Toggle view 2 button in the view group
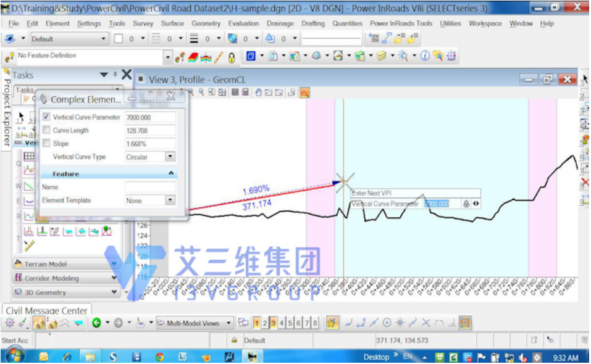Image resolution: width=591 pixels, height=364 pixels. tap(265, 323)
